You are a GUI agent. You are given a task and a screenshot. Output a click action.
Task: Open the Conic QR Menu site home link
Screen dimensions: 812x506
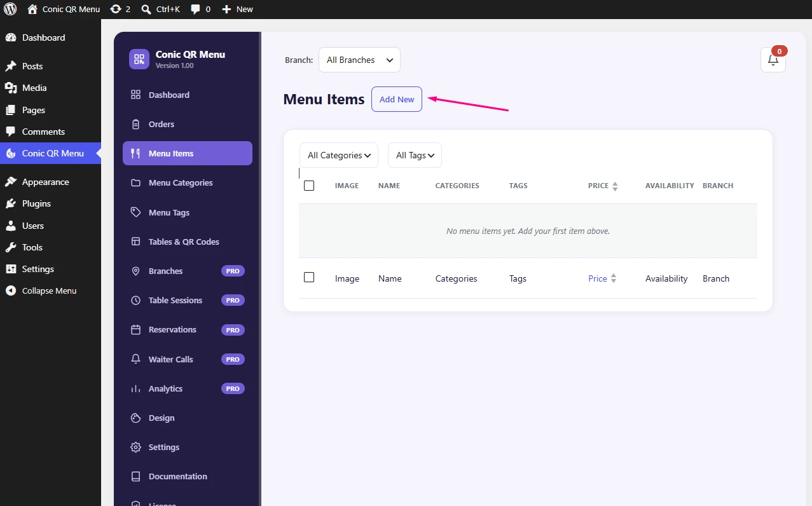[64, 9]
